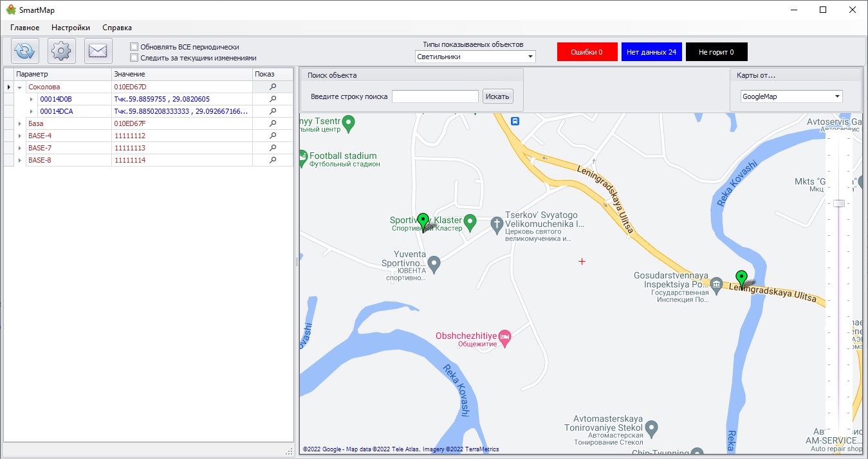Click the Gosudarstvennaya Inspektsiya building pin
The image size is (868, 459).
pos(717,284)
